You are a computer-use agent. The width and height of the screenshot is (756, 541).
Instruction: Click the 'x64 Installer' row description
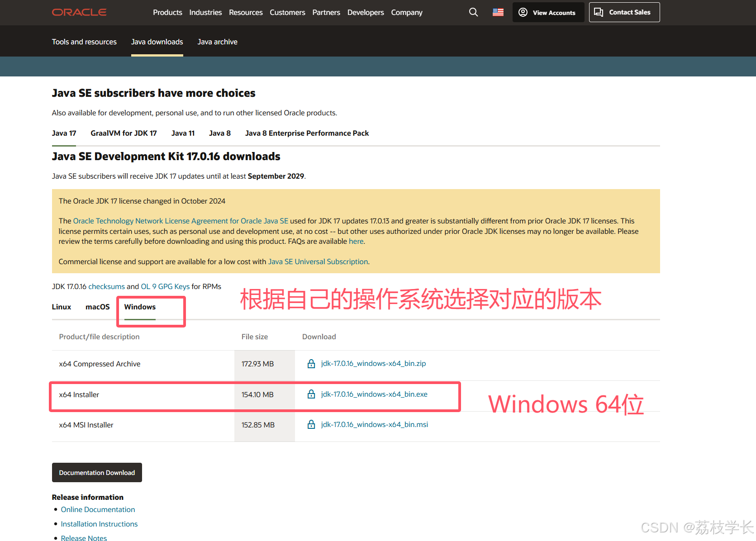pos(79,394)
